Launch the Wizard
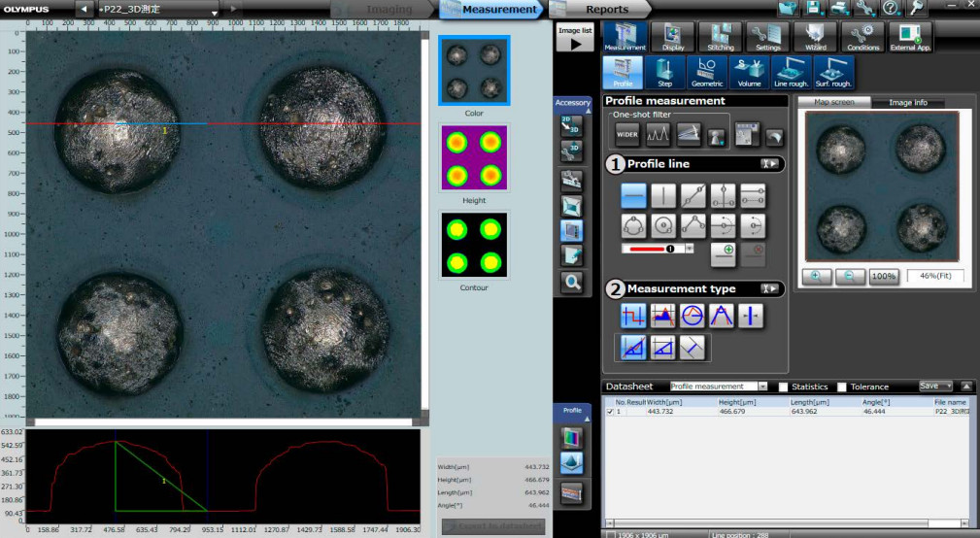Image resolution: width=980 pixels, height=538 pixels. (816, 37)
